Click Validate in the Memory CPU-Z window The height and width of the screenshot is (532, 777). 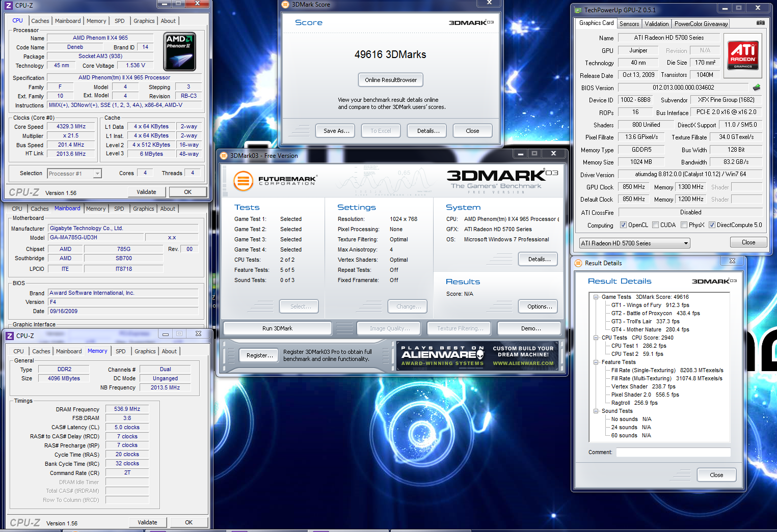(147, 522)
